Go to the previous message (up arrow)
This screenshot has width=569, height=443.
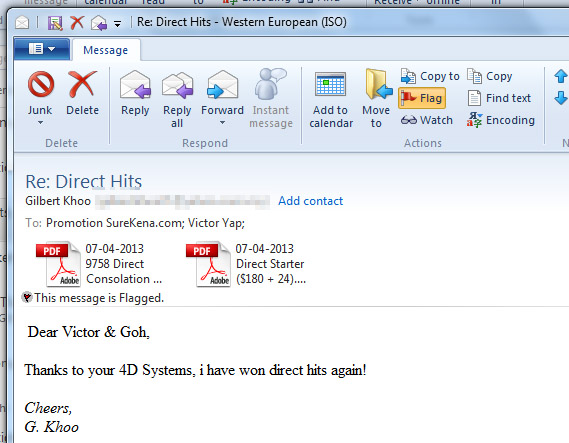tap(561, 76)
